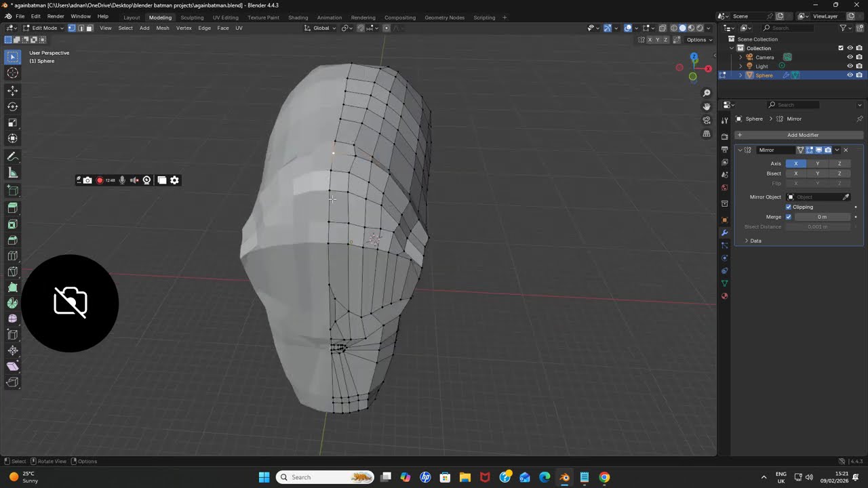
Task: Uncheck the Clipping checkbox
Action: coord(788,207)
